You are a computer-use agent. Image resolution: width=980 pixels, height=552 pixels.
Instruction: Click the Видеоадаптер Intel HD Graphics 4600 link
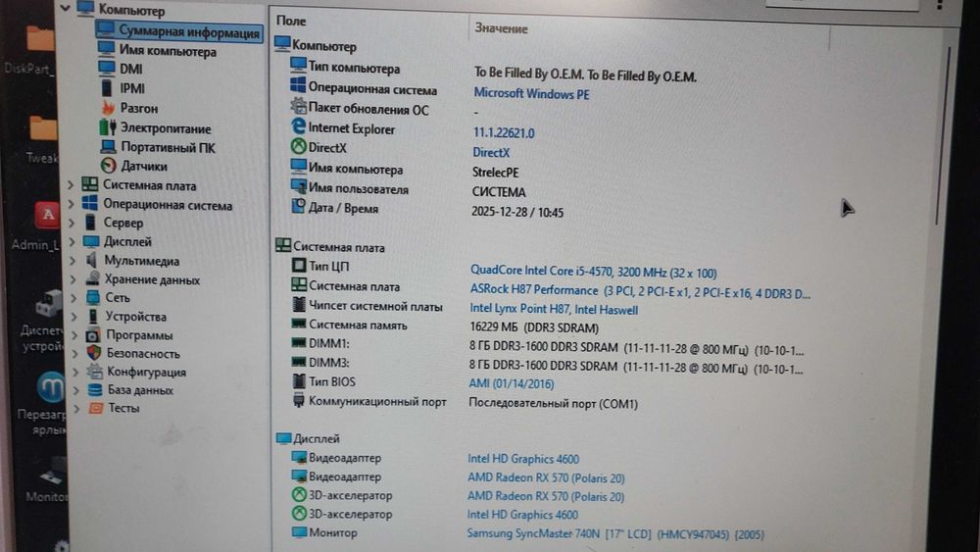pyautogui.click(x=523, y=459)
